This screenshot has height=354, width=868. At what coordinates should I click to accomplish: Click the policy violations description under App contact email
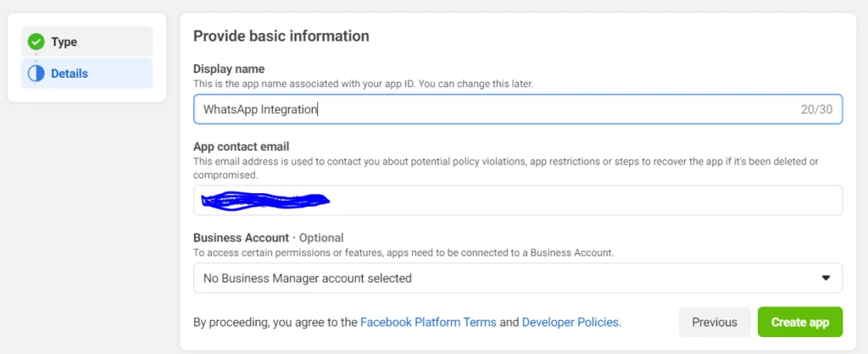[506, 169]
